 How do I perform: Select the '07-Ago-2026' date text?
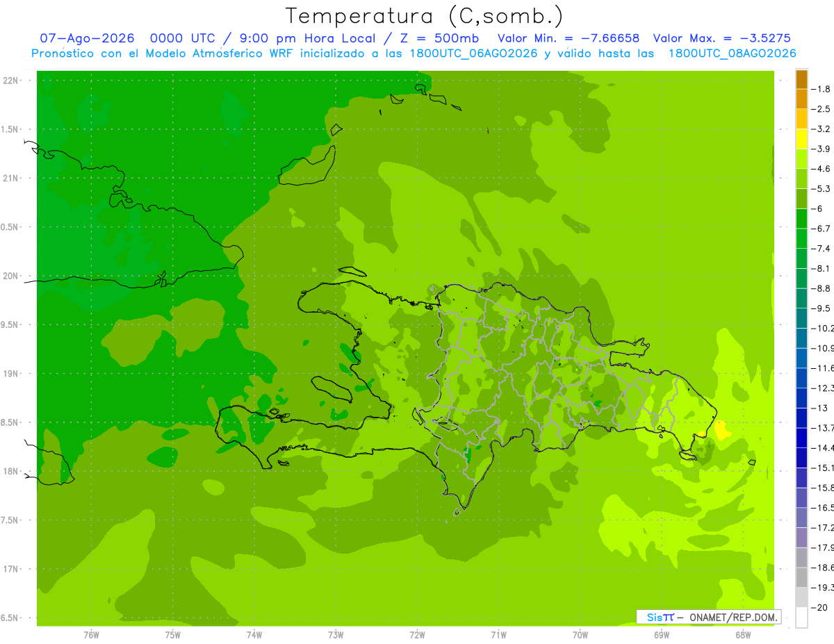pyautogui.click(x=88, y=39)
